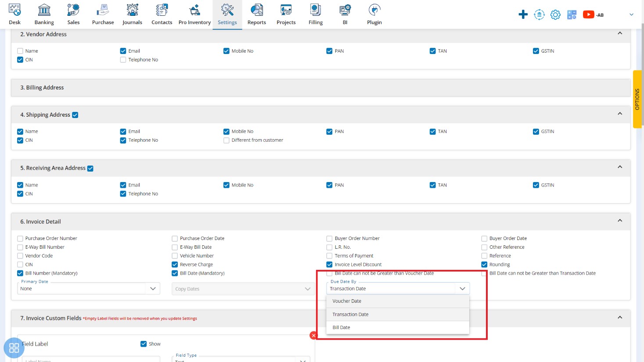Select Transaction Date from Due Date By list
The height and width of the screenshot is (362, 644).
point(398,315)
